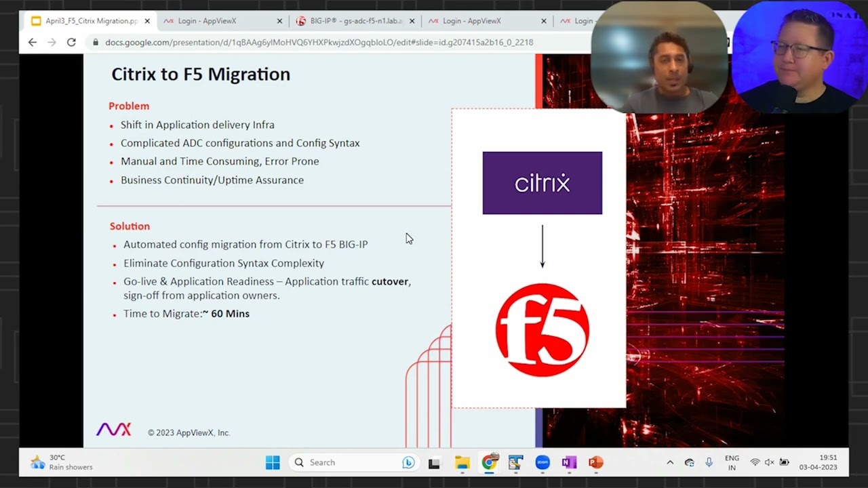Click the Citrix logo on slide
This screenshot has width=868, height=488.
coord(542,183)
